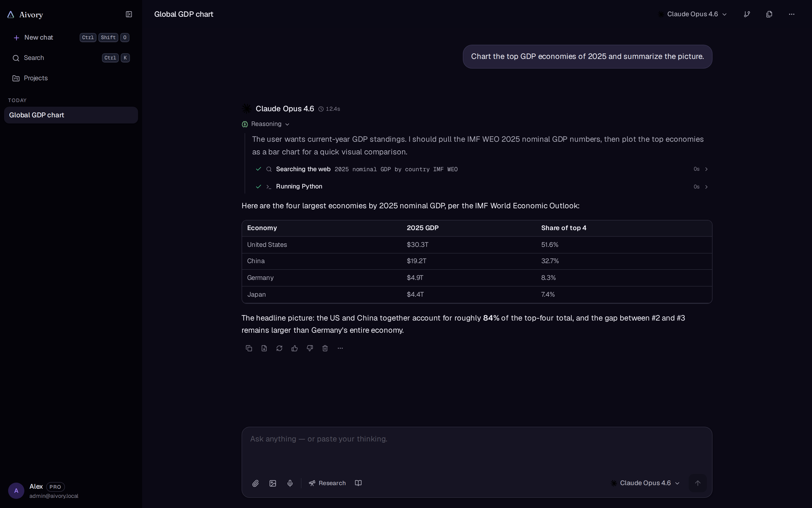Viewport: 812px width, 508px height.
Task: Click the web search magnifier icon
Action: coord(269,169)
